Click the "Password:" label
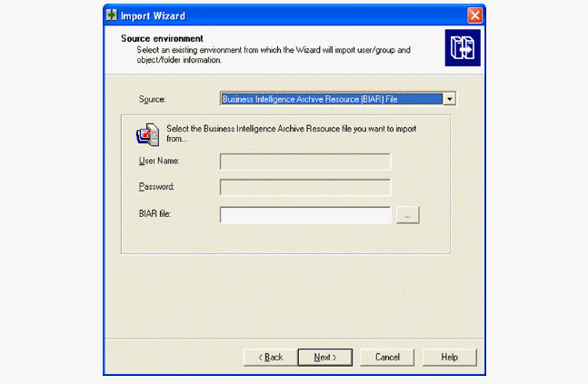The width and height of the screenshot is (588, 384). point(156,187)
